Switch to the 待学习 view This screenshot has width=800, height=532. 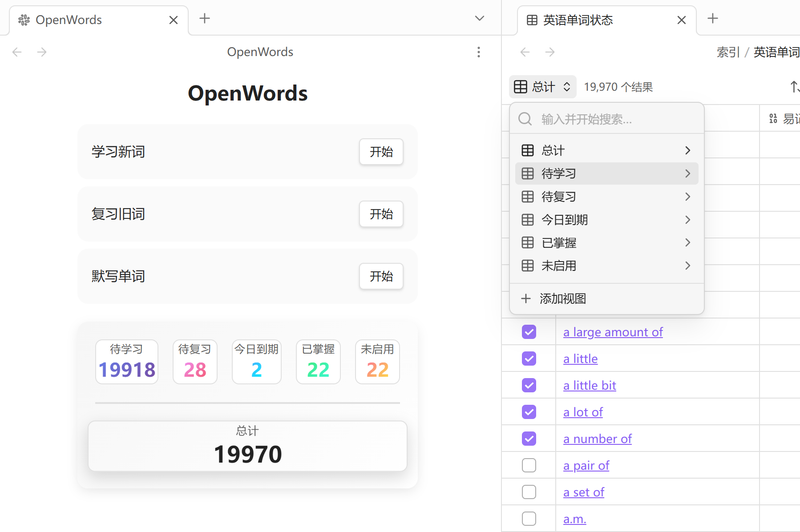point(607,173)
